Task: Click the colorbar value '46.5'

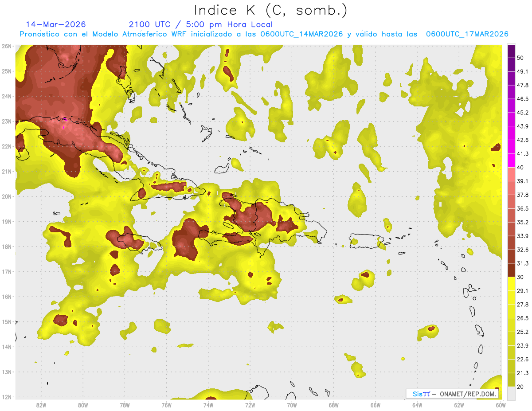Action: (x=522, y=99)
